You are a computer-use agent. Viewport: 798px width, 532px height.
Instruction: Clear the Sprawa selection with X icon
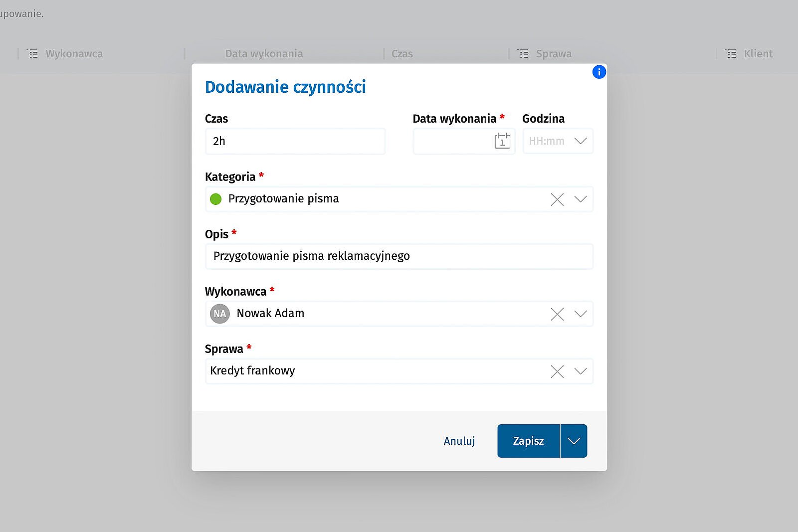click(x=557, y=371)
